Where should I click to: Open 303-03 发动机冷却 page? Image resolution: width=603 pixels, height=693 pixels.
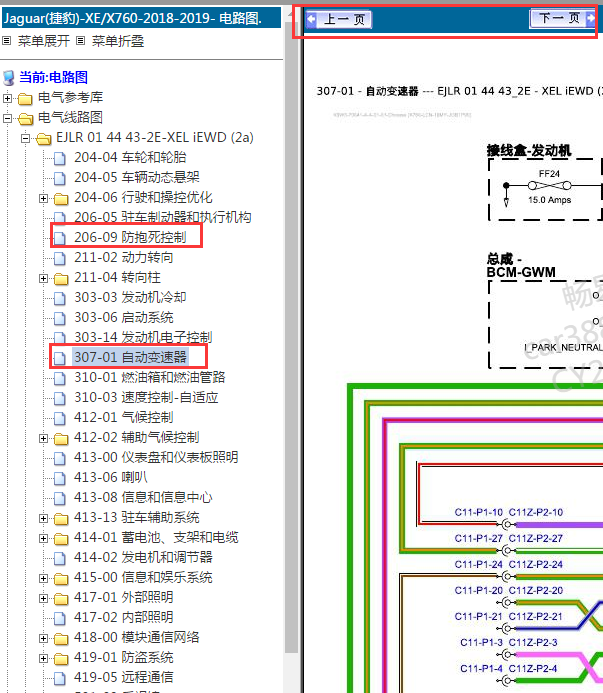(x=130, y=297)
